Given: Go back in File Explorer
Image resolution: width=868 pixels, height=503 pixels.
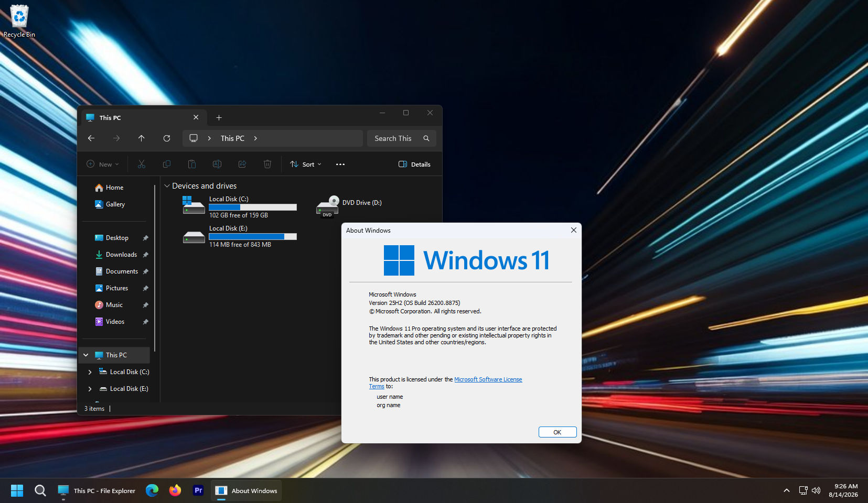Looking at the screenshot, I should click(x=91, y=138).
